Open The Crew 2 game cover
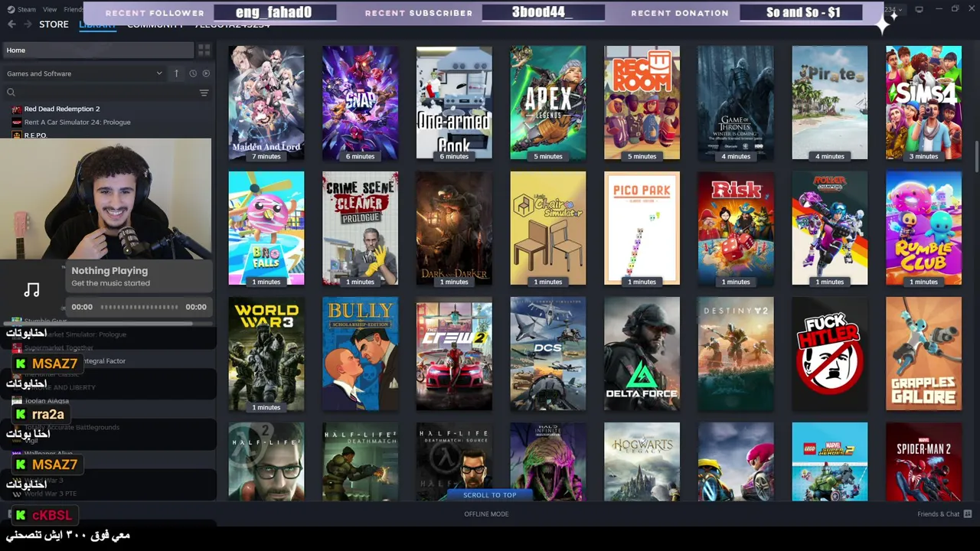Viewport: 980px width, 551px height. pyautogui.click(x=454, y=354)
